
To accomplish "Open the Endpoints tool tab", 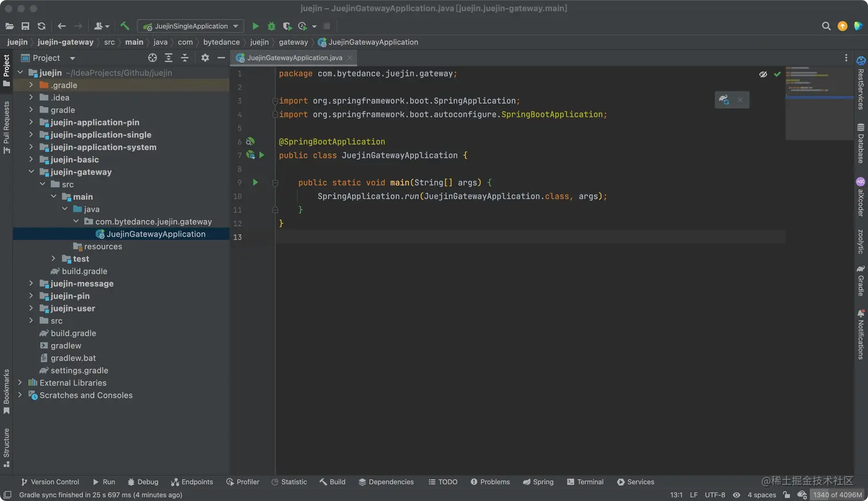I will click(192, 482).
